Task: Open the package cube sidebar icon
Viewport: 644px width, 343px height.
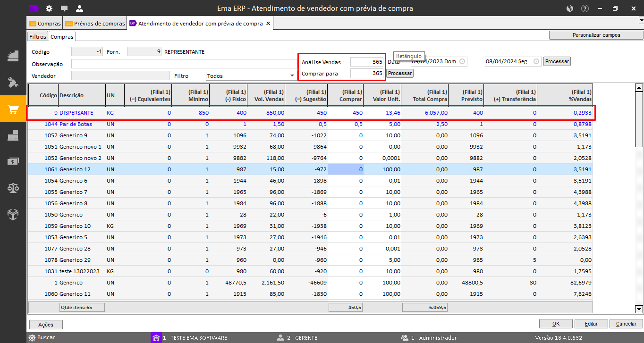Action: [13, 215]
